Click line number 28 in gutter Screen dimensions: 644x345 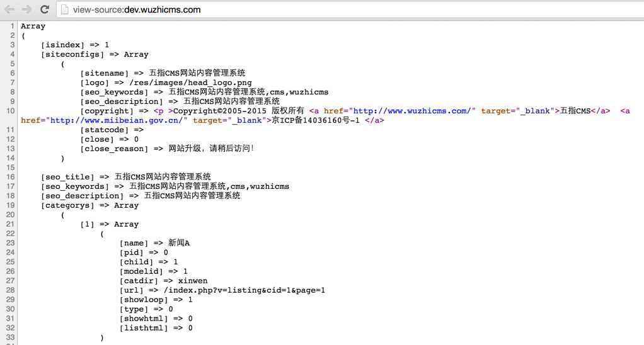coord(10,290)
